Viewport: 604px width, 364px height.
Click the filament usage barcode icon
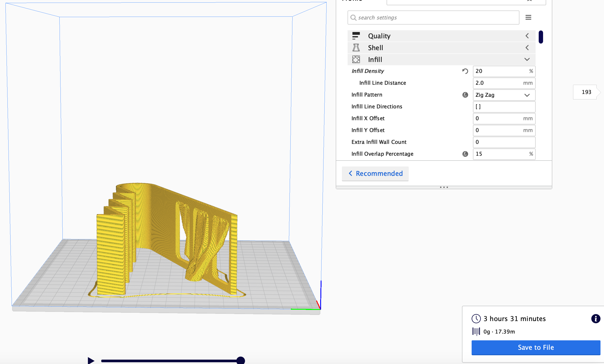click(x=476, y=331)
